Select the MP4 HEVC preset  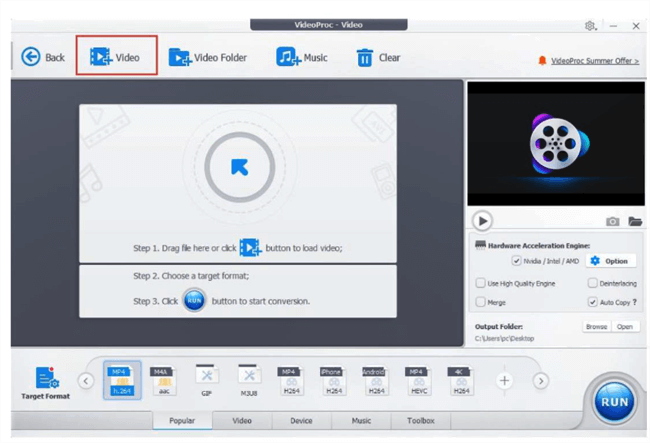click(419, 381)
